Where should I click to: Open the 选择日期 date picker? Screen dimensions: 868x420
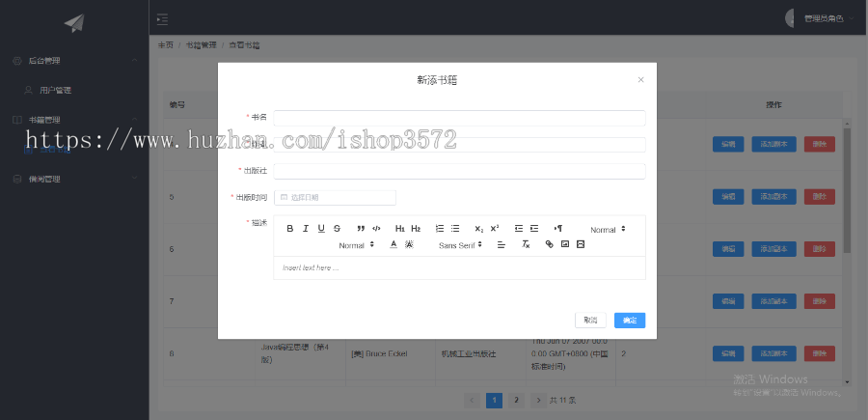(335, 197)
